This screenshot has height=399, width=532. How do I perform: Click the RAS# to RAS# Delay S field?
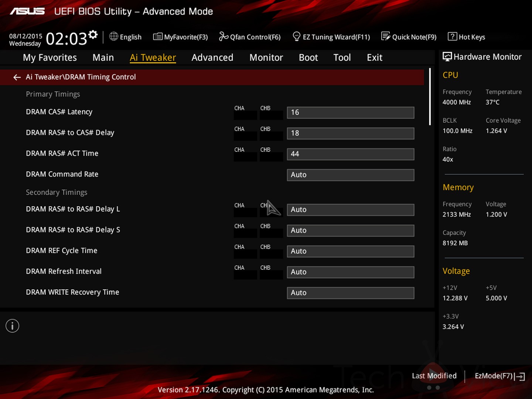click(x=351, y=231)
